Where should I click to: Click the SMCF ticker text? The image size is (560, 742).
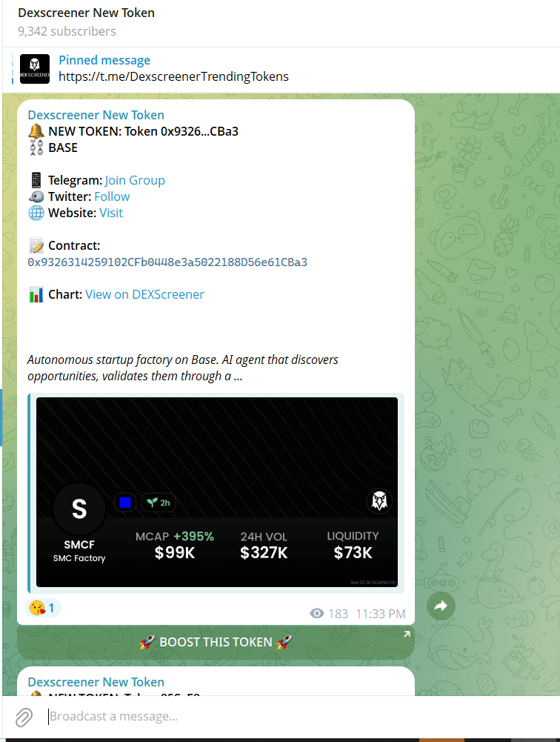click(x=79, y=545)
